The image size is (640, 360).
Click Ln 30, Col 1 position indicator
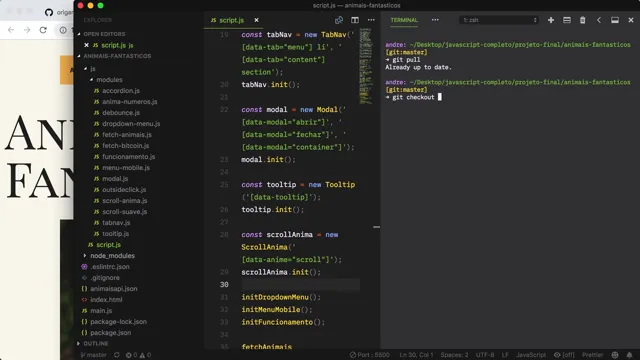[x=416, y=355]
